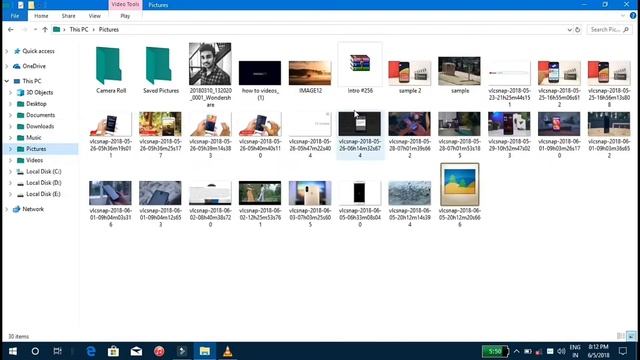Expand the ribbon chevron
640x360 pixels.
623,16
